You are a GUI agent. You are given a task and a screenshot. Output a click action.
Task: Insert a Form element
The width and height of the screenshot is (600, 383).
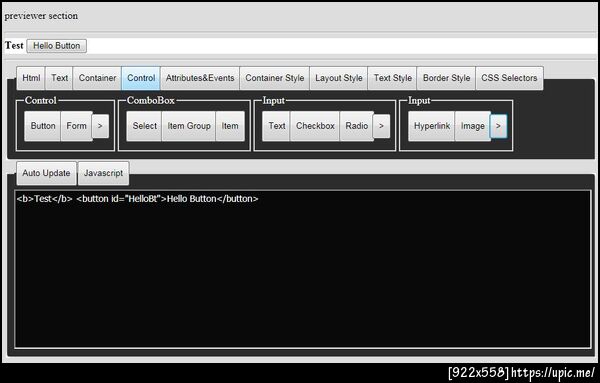pyautogui.click(x=77, y=126)
